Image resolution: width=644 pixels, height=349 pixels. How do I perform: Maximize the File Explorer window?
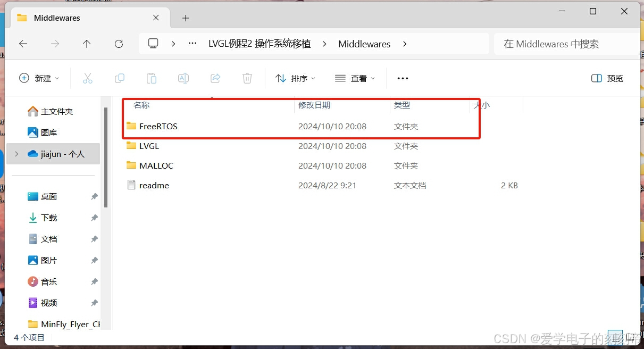coord(592,11)
